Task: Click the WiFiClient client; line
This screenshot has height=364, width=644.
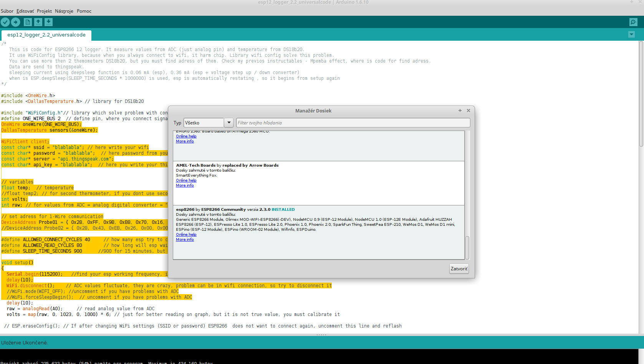Action: coord(25,142)
